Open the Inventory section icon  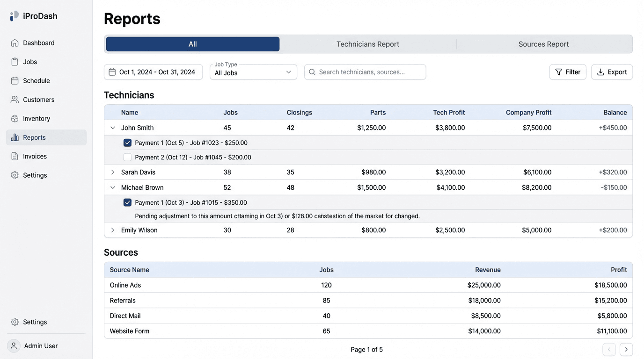click(x=15, y=118)
